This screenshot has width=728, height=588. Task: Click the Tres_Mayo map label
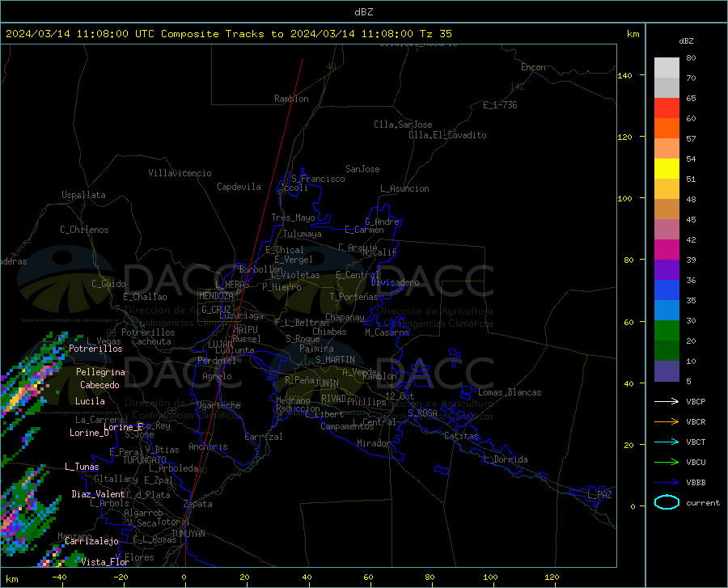pyautogui.click(x=293, y=218)
